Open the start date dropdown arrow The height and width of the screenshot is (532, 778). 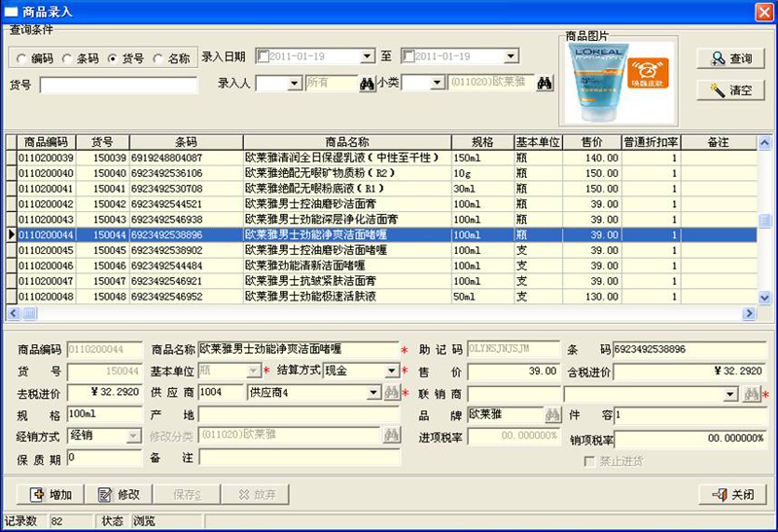367,56
